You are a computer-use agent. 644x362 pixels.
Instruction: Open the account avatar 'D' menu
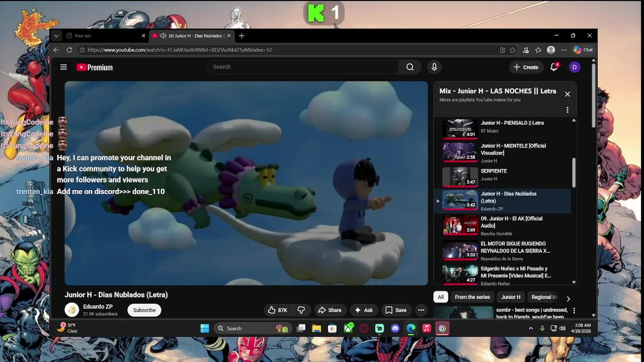click(x=575, y=67)
